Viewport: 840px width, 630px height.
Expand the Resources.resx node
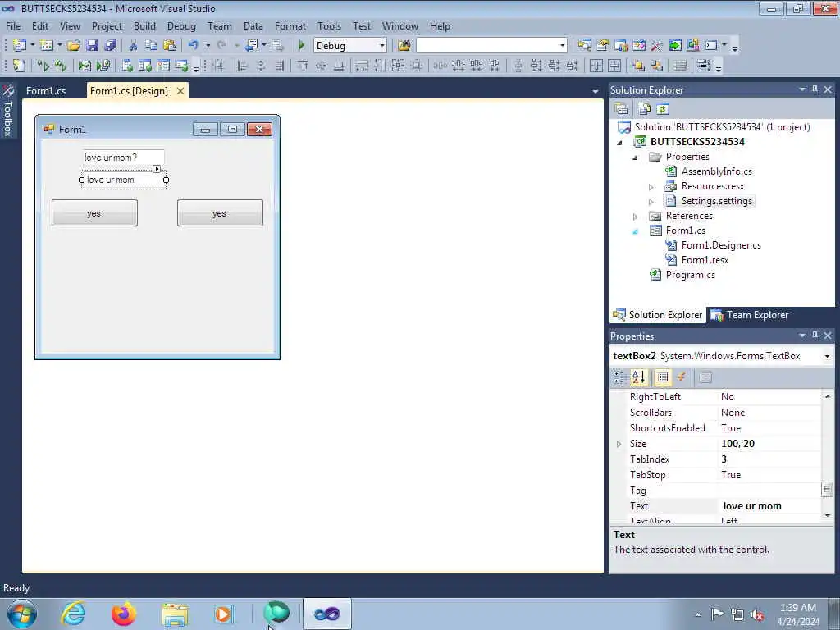pyautogui.click(x=651, y=187)
